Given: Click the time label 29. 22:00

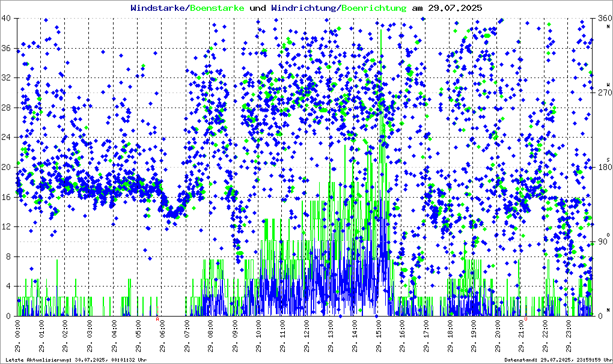Looking at the screenshot, I should click(x=546, y=336).
